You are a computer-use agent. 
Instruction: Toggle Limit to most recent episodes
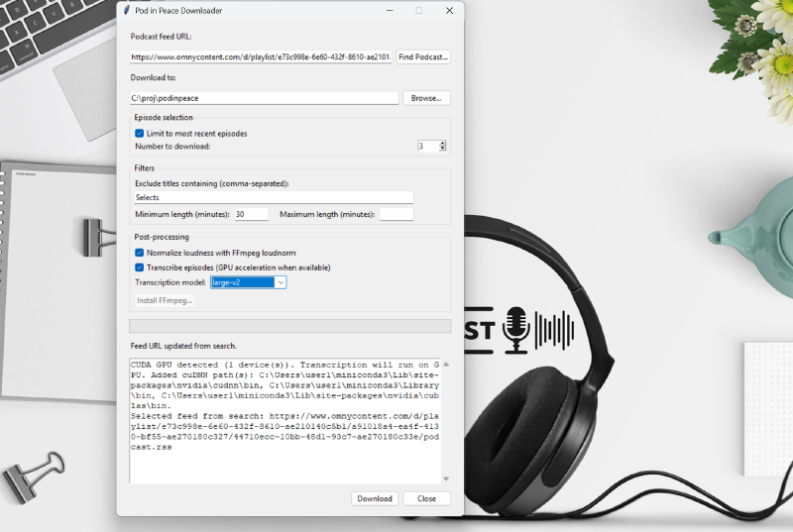point(140,133)
